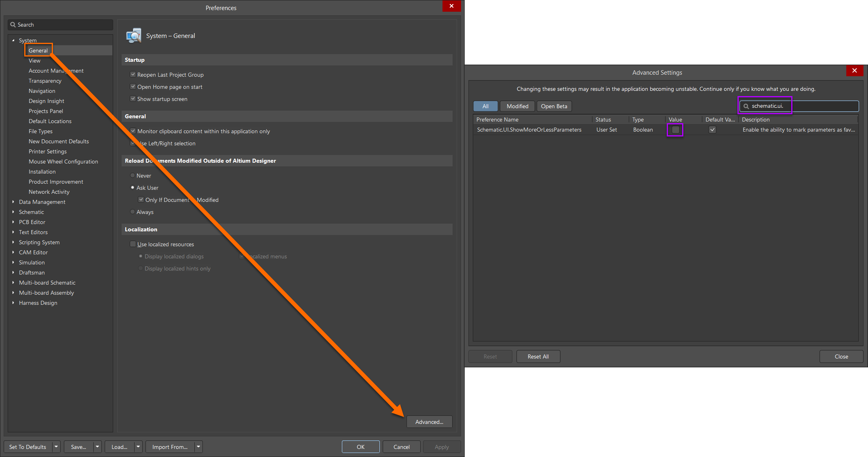Choose the Always reload radio option
The height and width of the screenshot is (457, 868).
(x=133, y=212)
